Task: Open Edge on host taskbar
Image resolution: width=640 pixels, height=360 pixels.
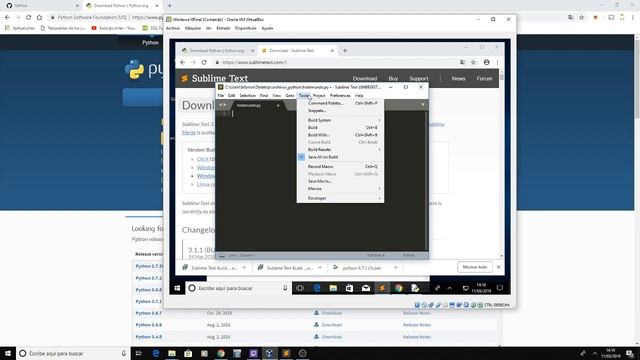Action: coord(156,353)
